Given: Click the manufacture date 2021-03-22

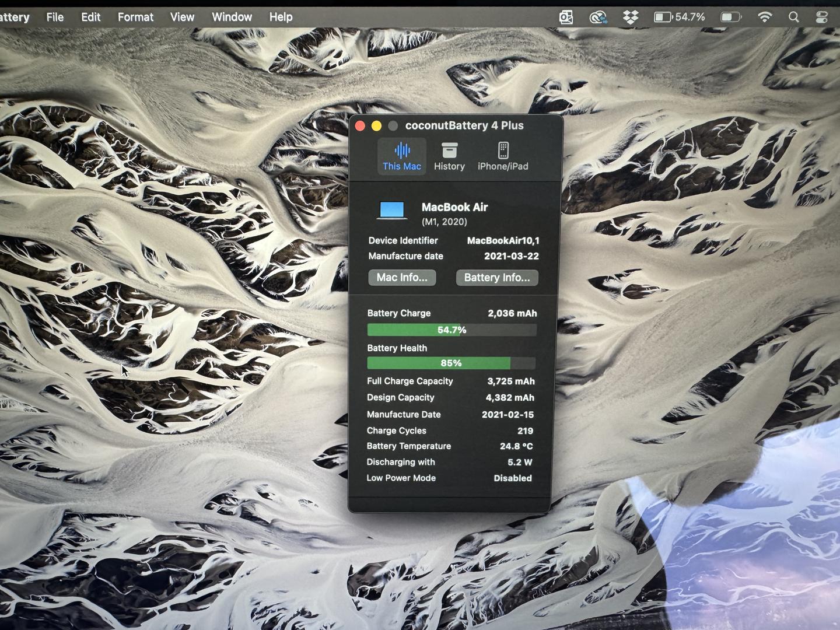Looking at the screenshot, I should (512, 256).
